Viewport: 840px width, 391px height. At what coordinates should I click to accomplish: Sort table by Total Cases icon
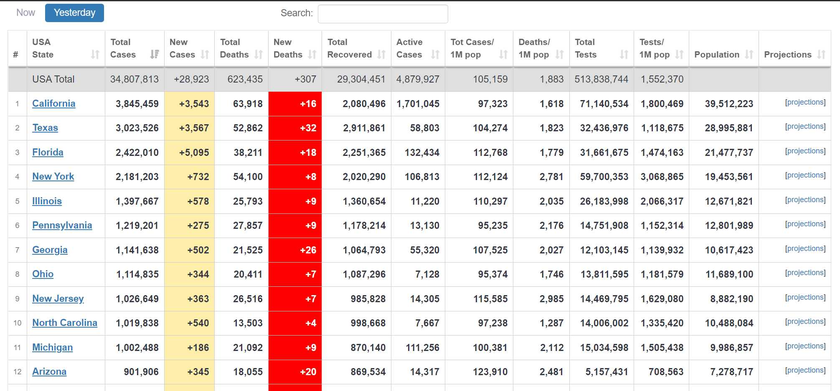click(x=155, y=55)
